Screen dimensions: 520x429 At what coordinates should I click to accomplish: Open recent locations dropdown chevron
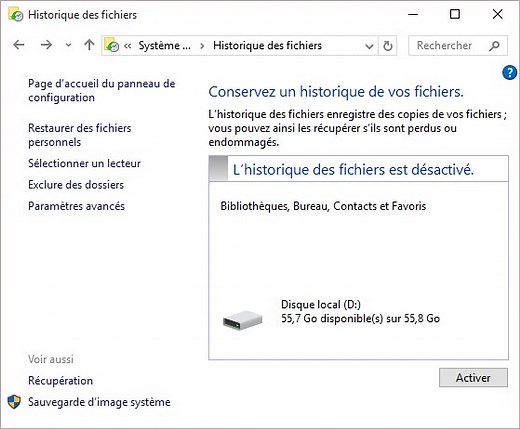pyautogui.click(x=68, y=45)
